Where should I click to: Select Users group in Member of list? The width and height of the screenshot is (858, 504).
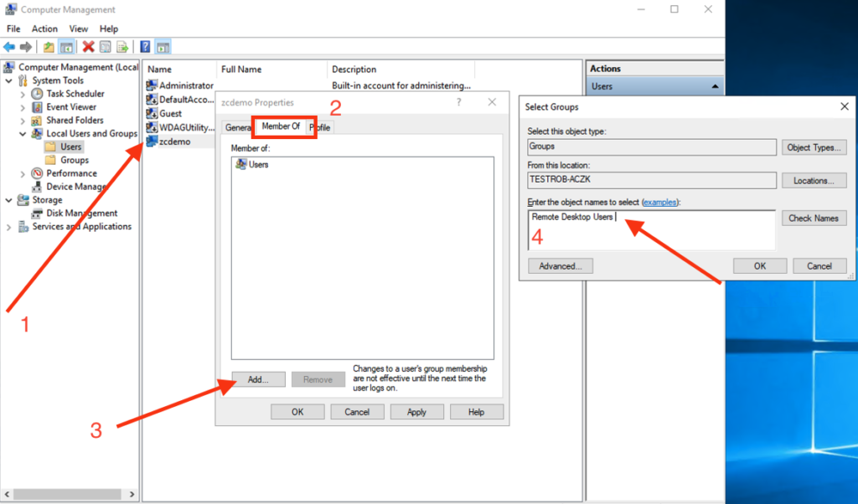[252, 165]
